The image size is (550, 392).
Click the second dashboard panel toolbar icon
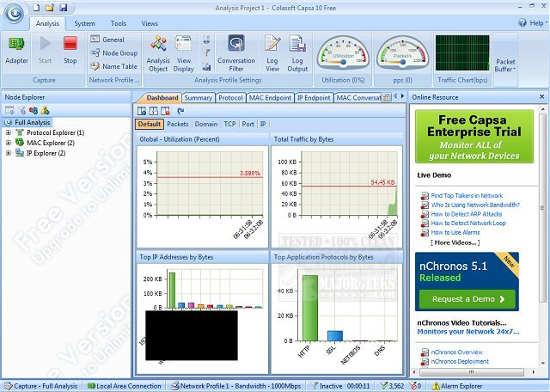(x=154, y=111)
